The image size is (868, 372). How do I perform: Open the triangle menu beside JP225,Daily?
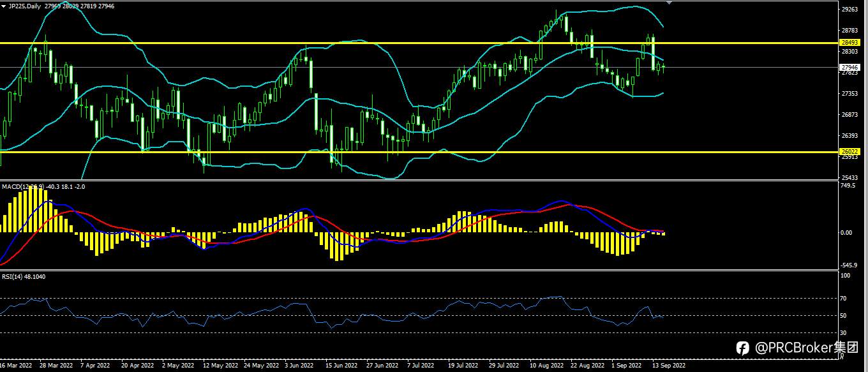click(4, 5)
